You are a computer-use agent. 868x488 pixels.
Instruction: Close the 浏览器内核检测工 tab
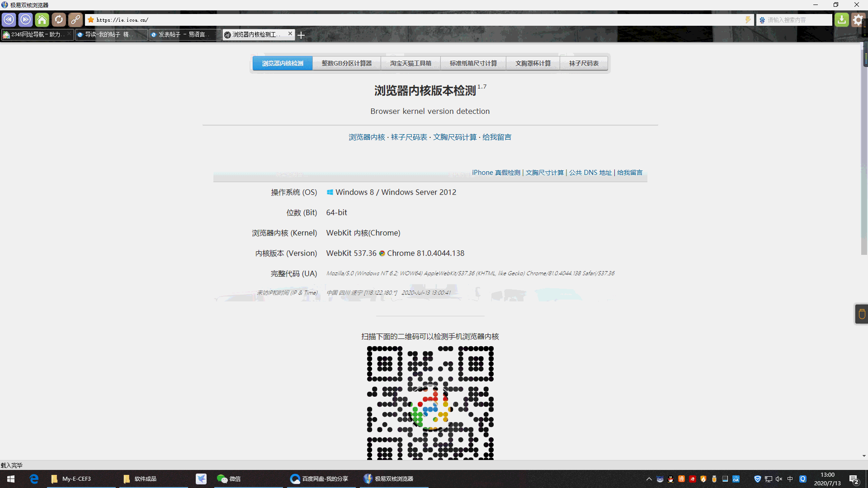tap(290, 33)
